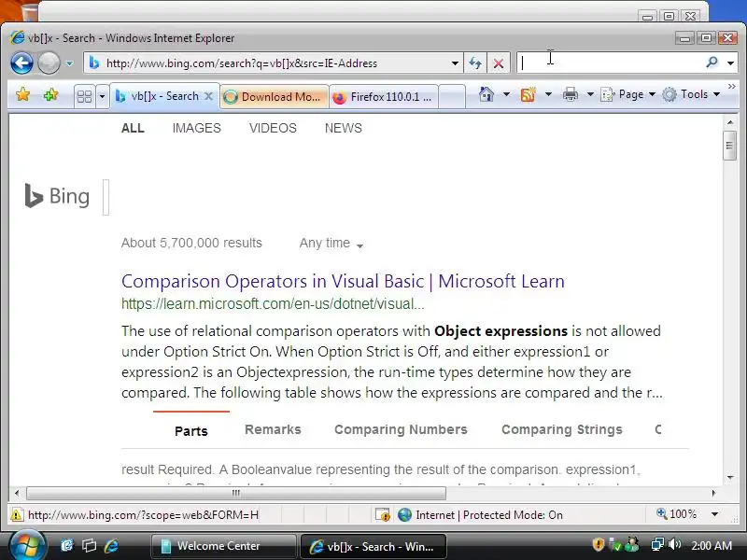Select the Comparing Numbers tab
Viewport: 747px width, 560px height.
(401, 429)
